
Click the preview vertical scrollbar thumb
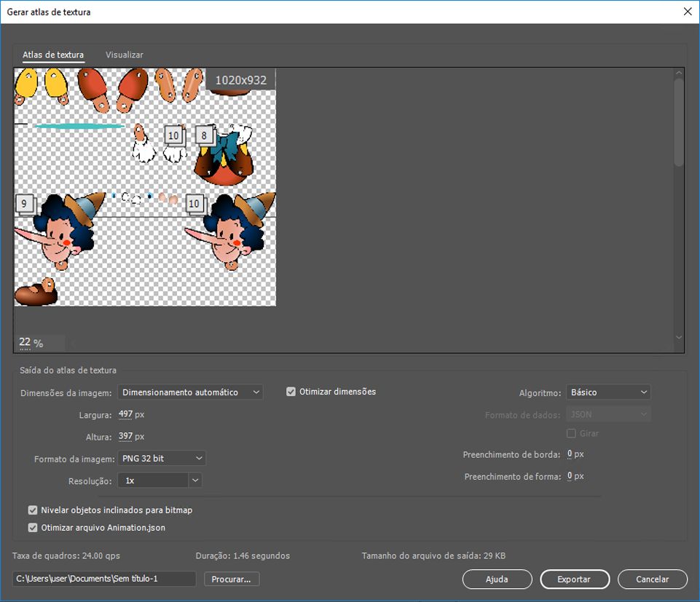pyautogui.click(x=679, y=122)
